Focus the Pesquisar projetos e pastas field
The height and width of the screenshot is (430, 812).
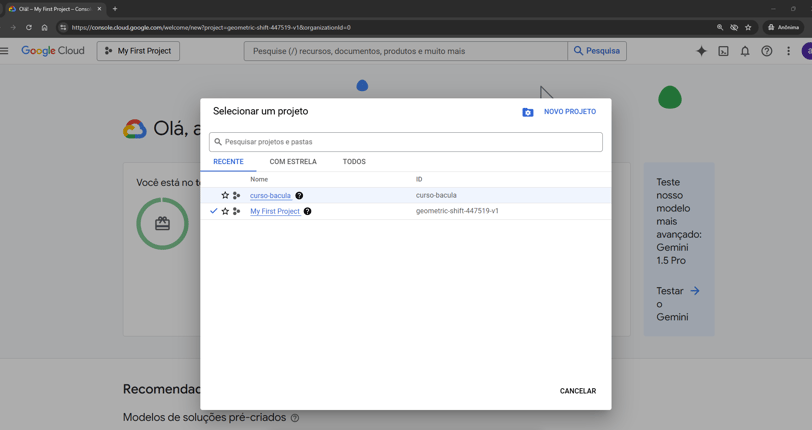pyautogui.click(x=405, y=142)
